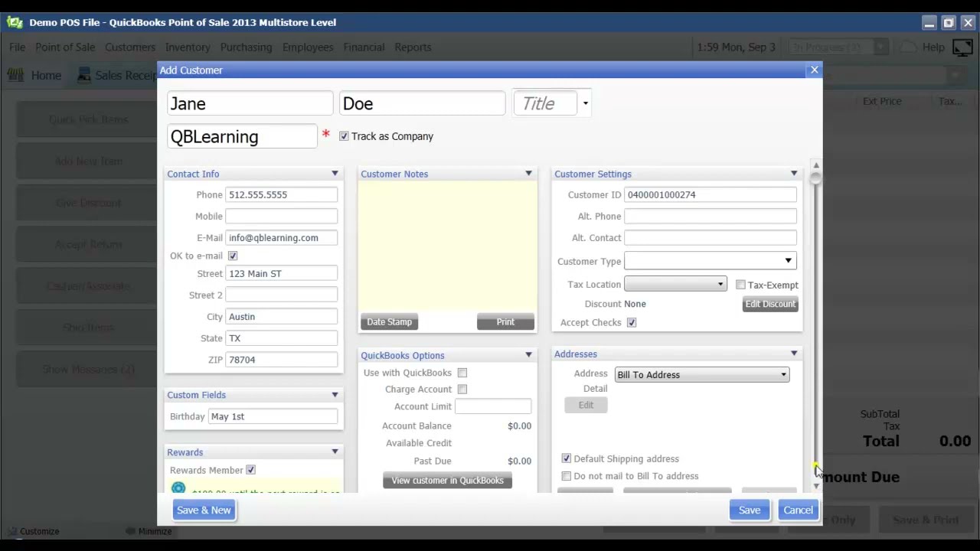Enable Use with QuickBooks checkbox
The image size is (980, 551).
coord(462,373)
